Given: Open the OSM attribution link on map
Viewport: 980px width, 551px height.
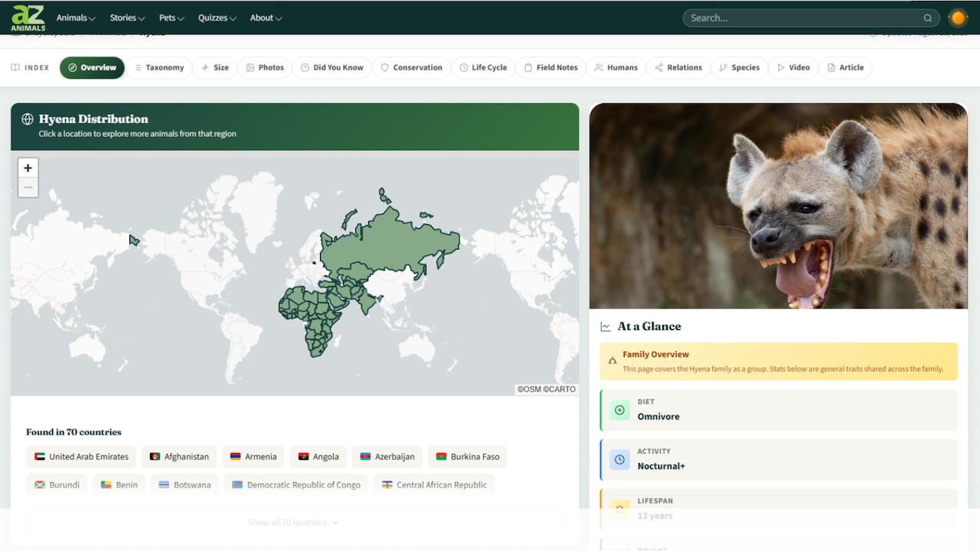Looking at the screenshot, I should pos(529,390).
